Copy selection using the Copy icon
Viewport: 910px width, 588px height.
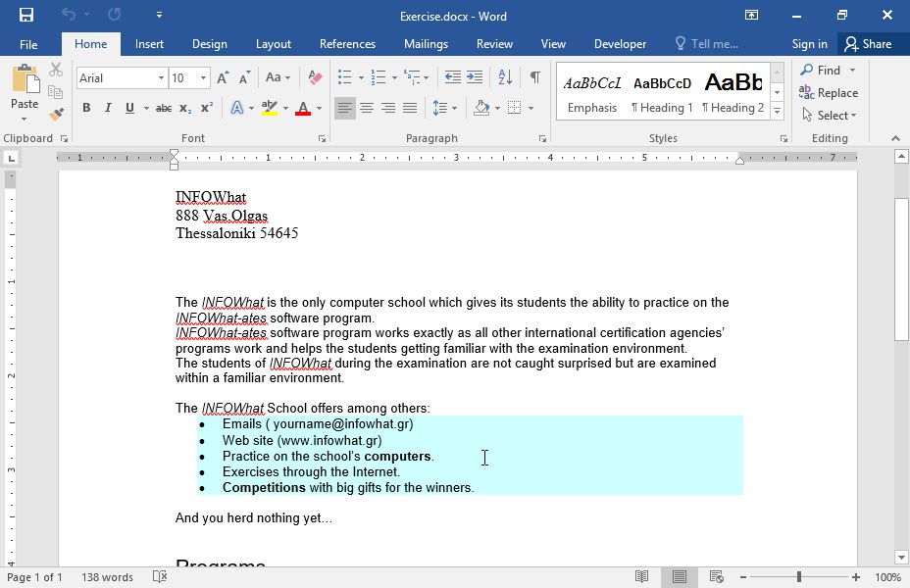coord(56,92)
